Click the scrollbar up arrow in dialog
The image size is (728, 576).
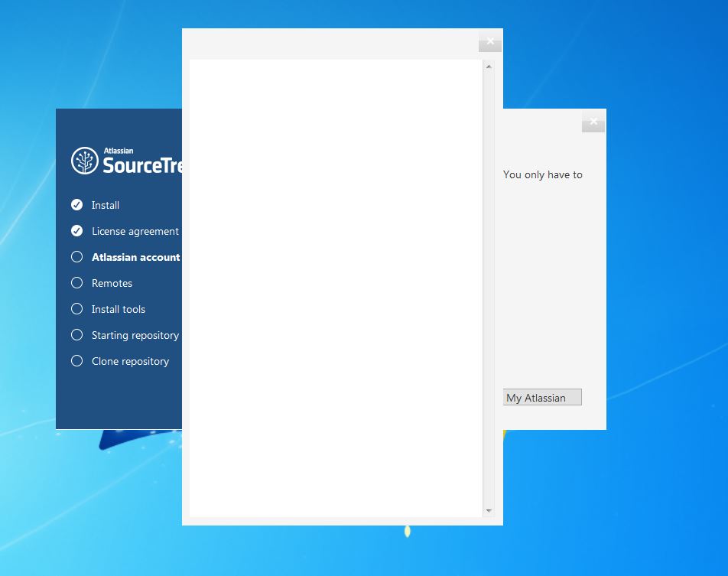click(489, 67)
